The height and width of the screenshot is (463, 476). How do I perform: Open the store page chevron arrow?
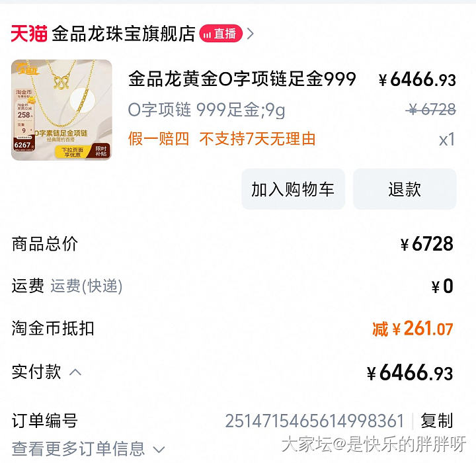[x=250, y=34]
